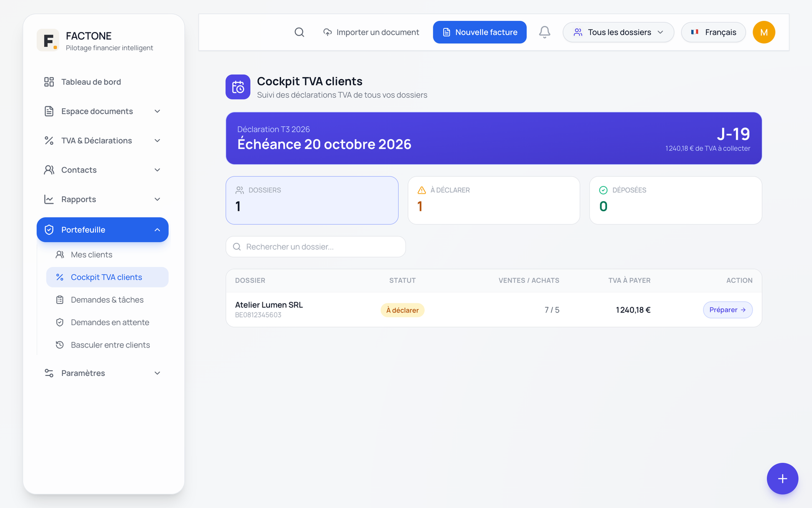Open Demandes & tâches
Screen dimensions: 812x508
107,300
